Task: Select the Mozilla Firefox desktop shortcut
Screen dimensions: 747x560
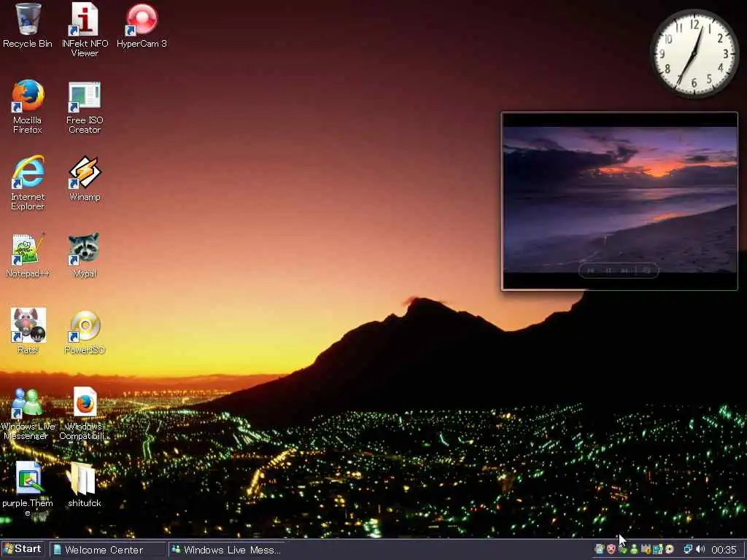Action: [x=27, y=107]
